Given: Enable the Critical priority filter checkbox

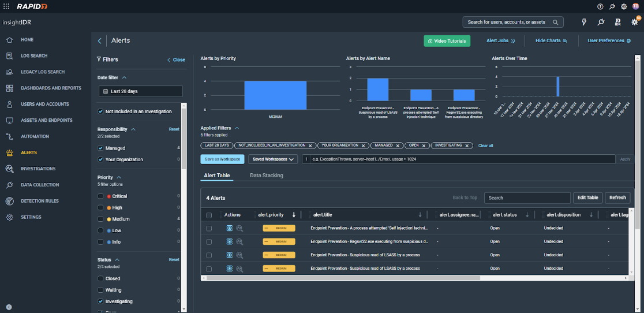Looking at the screenshot, I should [x=101, y=196].
